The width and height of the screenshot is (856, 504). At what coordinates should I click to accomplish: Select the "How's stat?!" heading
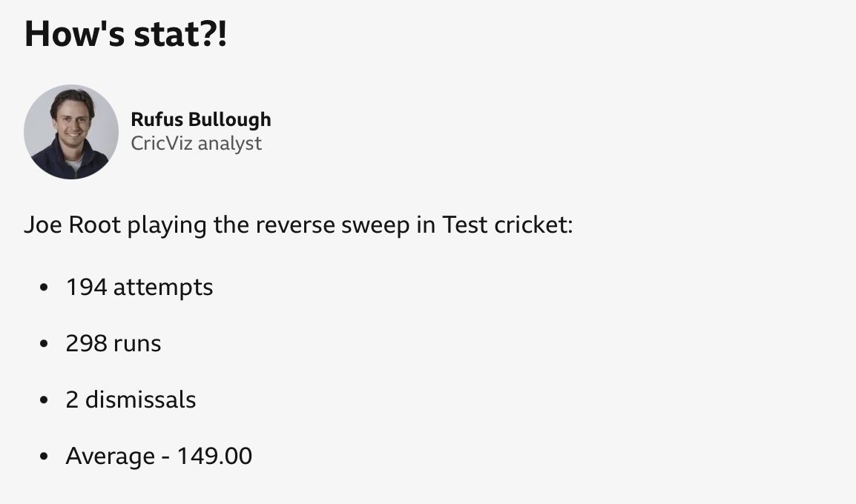tap(125, 34)
